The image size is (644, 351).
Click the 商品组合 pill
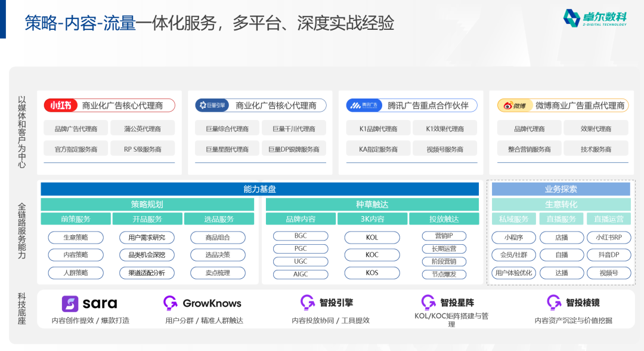pos(218,238)
